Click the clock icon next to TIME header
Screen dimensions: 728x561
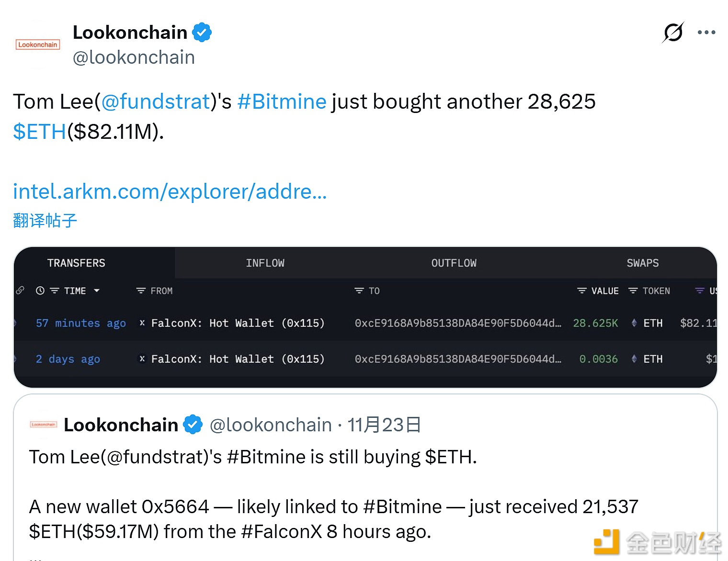pos(40,291)
